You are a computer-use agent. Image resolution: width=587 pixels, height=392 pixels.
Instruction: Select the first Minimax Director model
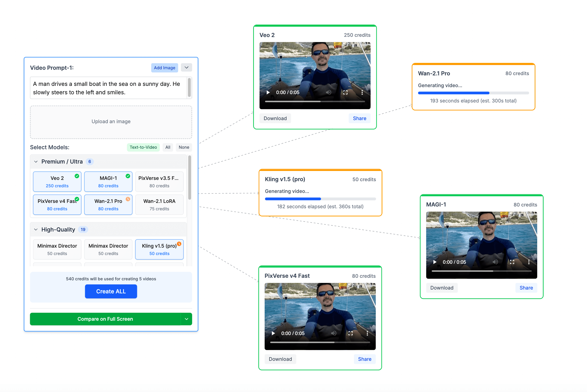[57, 249]
